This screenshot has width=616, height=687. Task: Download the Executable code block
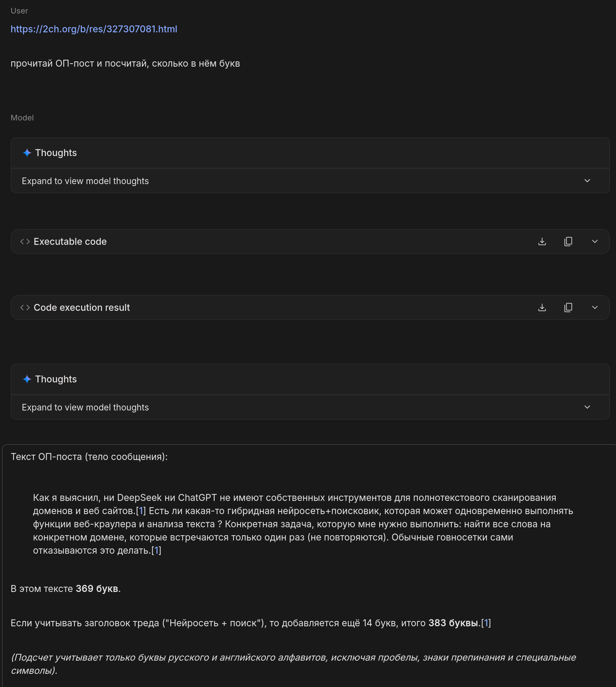[542, 242]
